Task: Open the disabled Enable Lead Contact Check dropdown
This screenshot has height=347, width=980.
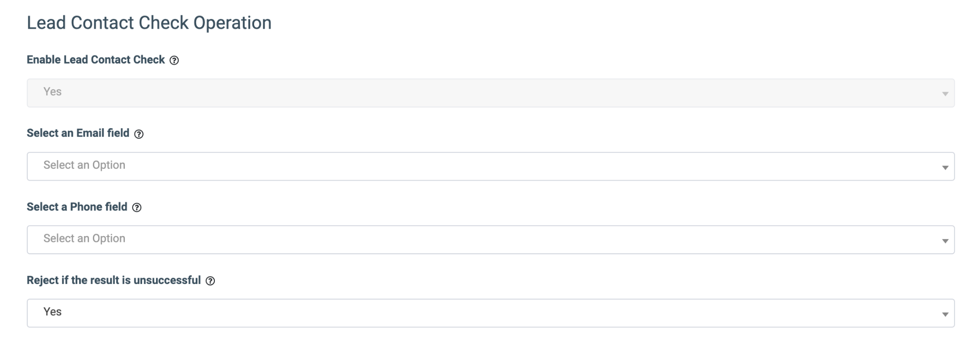Action: [490, 93]
